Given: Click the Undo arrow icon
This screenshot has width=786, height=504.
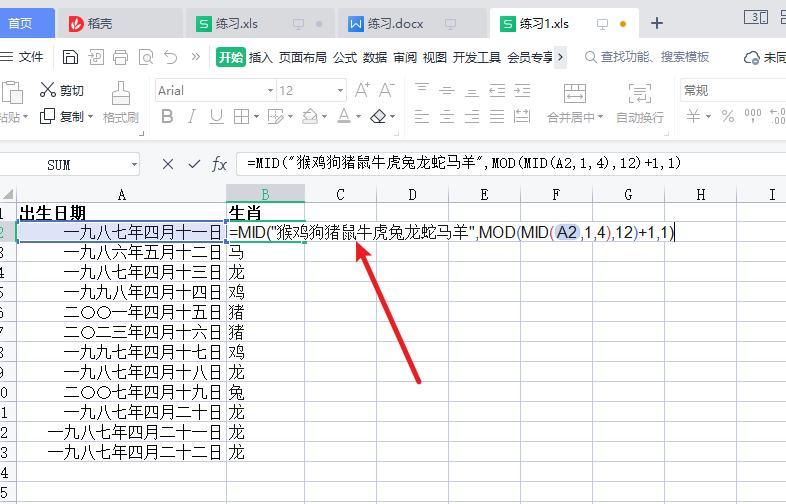Looking at the screenshot, I should click(x=171, y=57).
